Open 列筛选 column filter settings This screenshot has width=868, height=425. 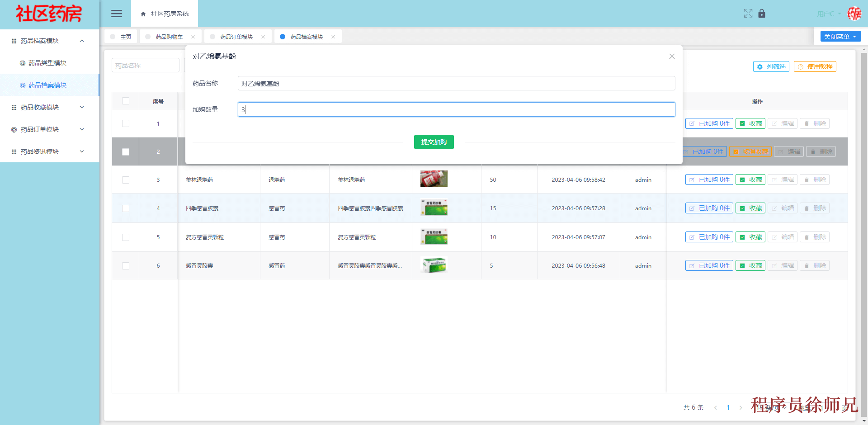(x=771, y=66)
